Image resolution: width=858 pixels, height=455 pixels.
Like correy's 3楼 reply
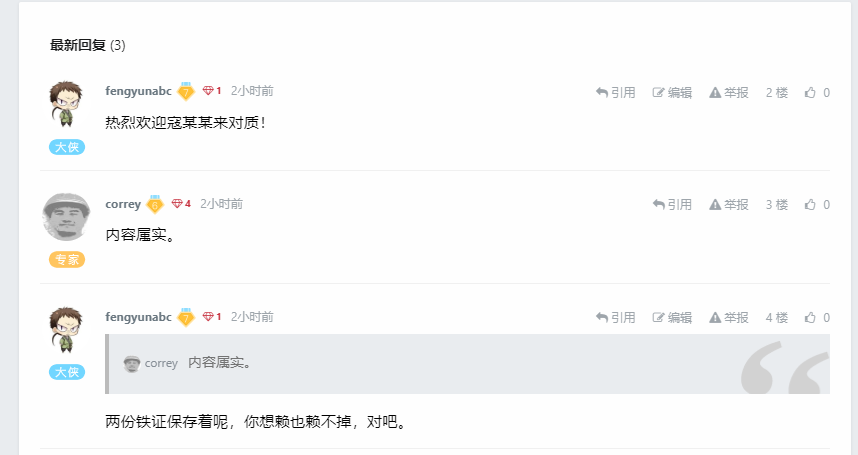click(x=817, y=205)
